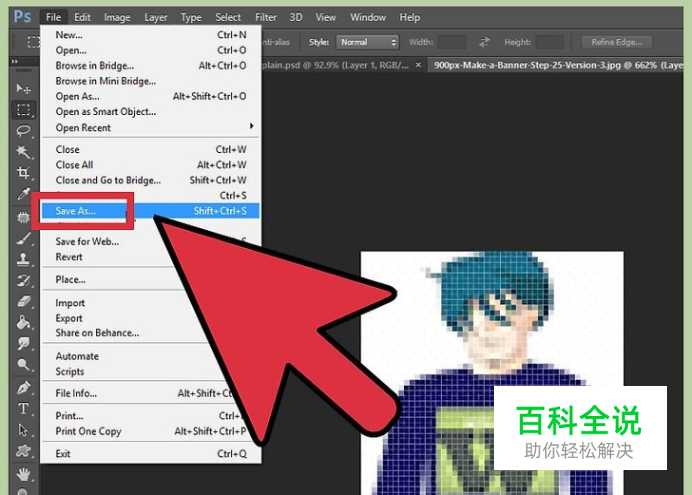
Task: Choose Close All menu entry
Action: (x=151, y=165)
